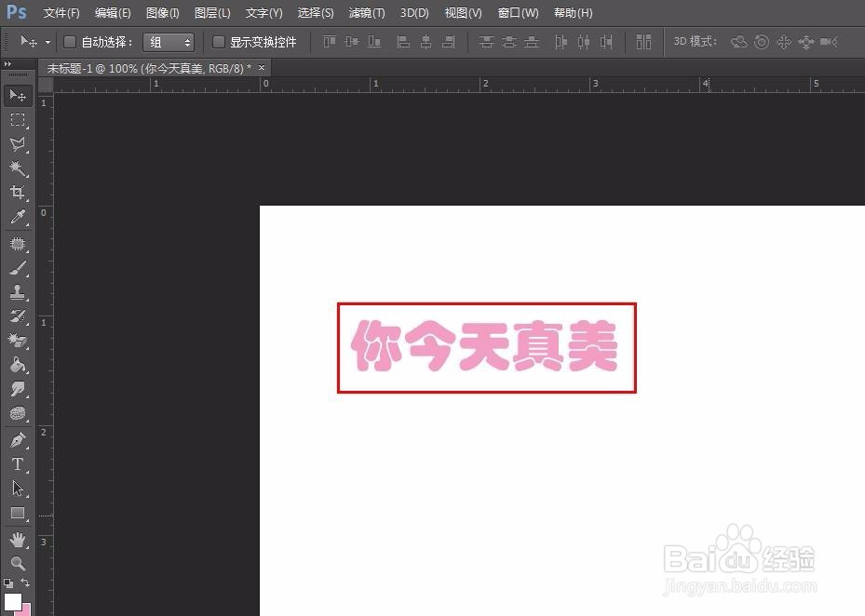Select the Eraser tool
The width and height of the screenshot is (865, 616).
pyautogui.click(x=18, y=341)
